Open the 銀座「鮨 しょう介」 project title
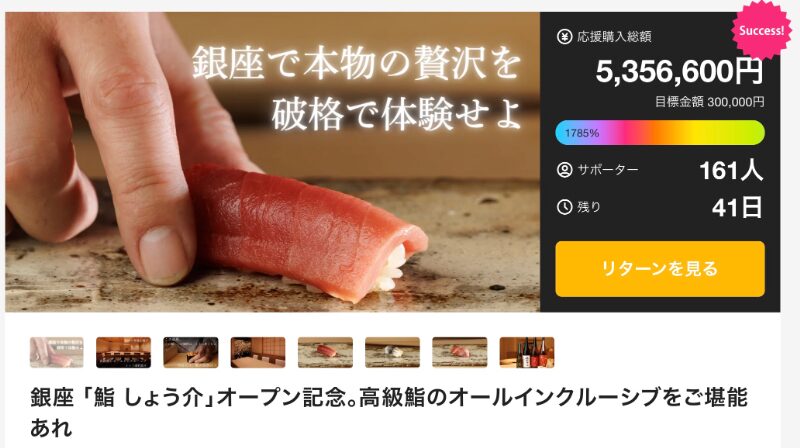 click(x=389, y=412)
